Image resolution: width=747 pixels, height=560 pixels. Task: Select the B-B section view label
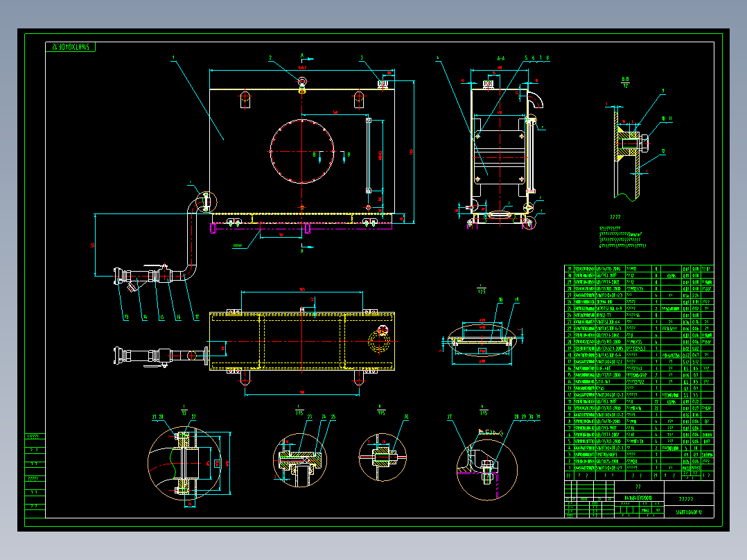(625, 80)
